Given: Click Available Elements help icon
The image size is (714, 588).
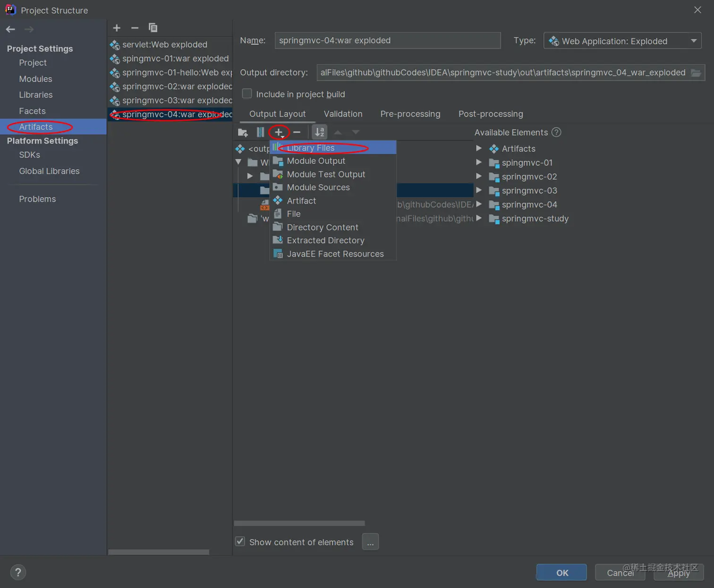Looking at the screenshot, I should pos(556,132).
